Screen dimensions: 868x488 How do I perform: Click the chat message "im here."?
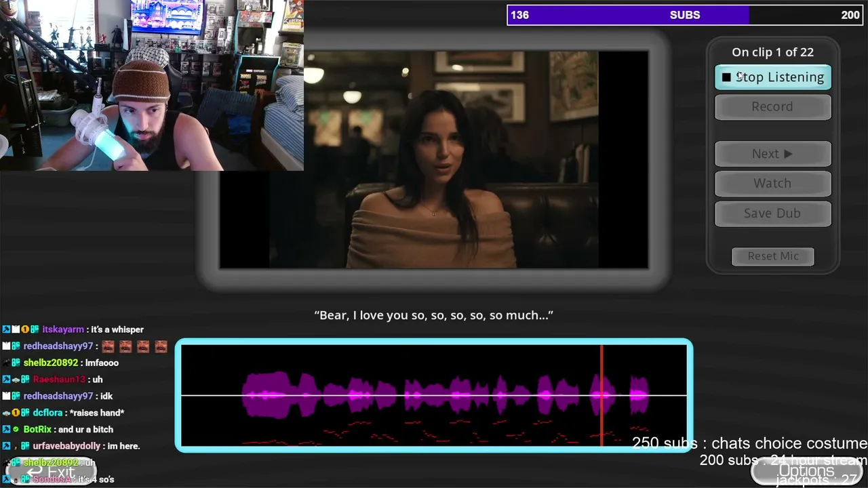(123, 446)
